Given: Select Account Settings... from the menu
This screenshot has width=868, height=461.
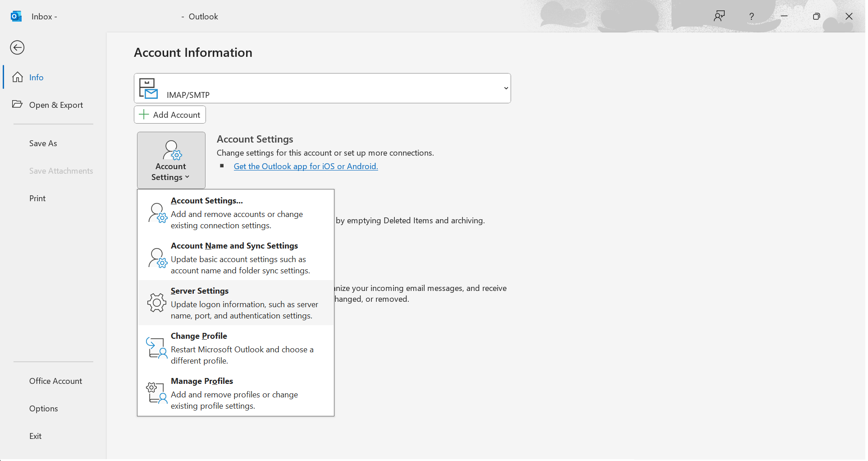Looking at the screenshot, I should coord(236,213).
